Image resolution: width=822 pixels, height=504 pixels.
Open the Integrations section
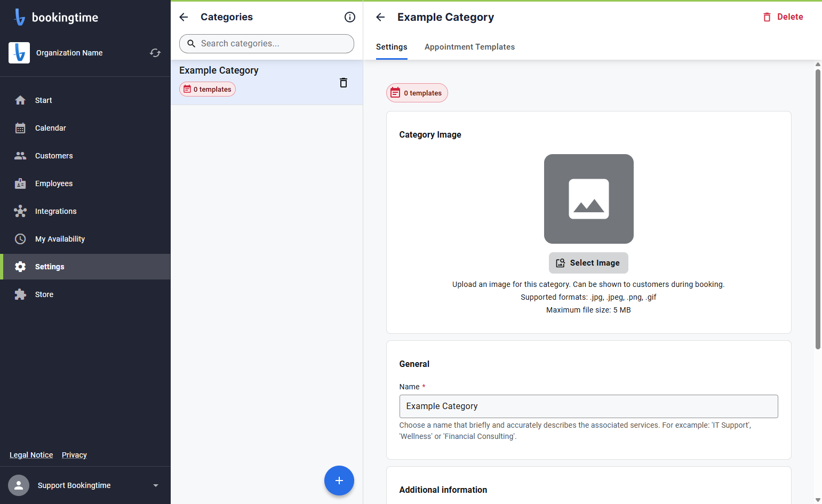click(85, 211)
